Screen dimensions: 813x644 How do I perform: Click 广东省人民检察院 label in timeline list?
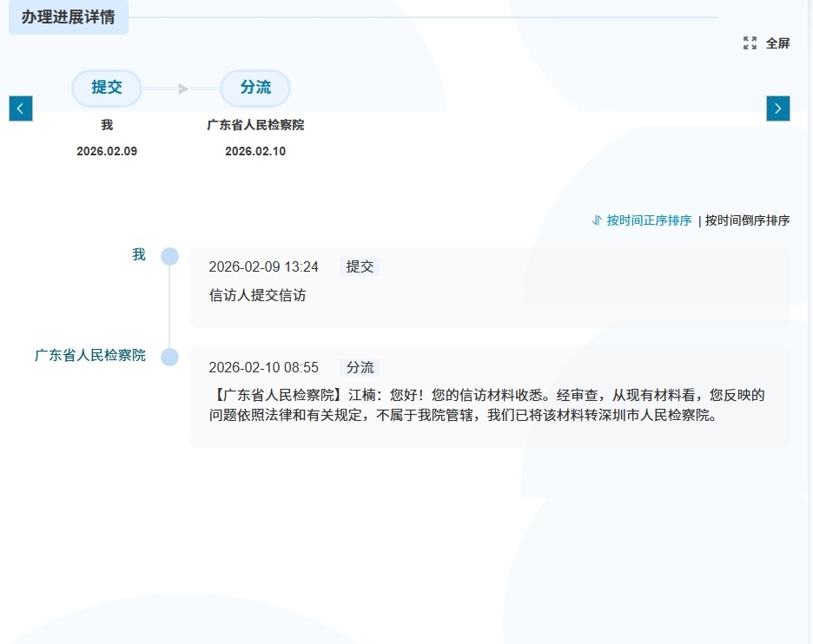click(90, 355)
